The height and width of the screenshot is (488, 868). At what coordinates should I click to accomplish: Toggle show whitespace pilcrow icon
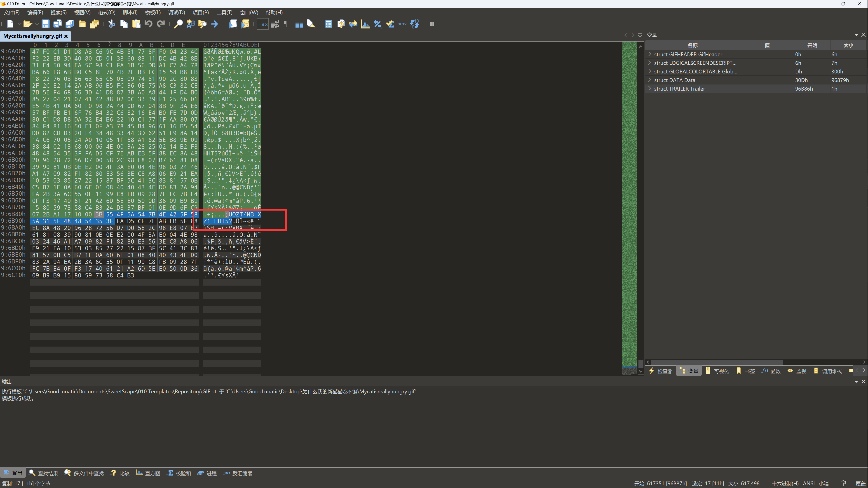[286, 24]
